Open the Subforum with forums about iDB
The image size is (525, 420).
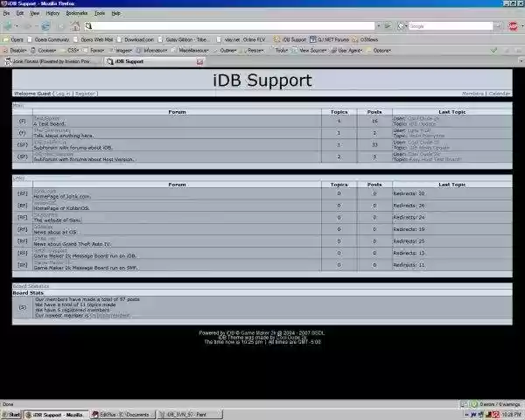click(x=50, y=143)
